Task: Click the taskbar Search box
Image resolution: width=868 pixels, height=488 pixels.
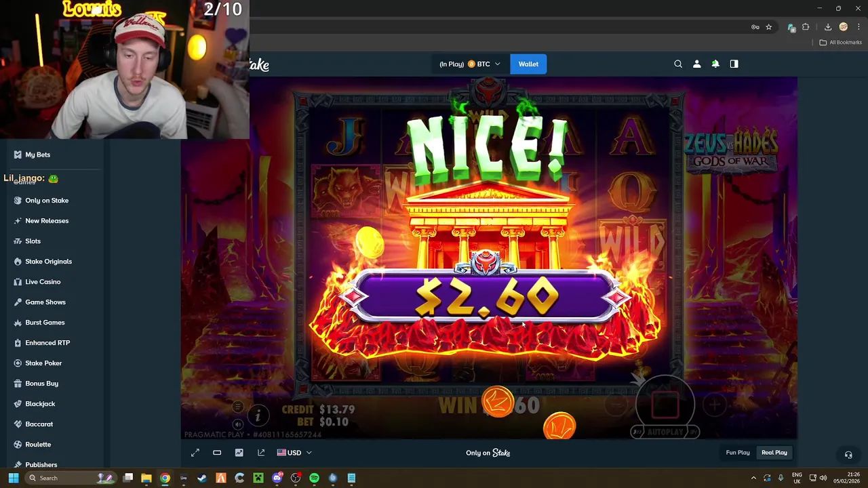Action: coord(70,478)
